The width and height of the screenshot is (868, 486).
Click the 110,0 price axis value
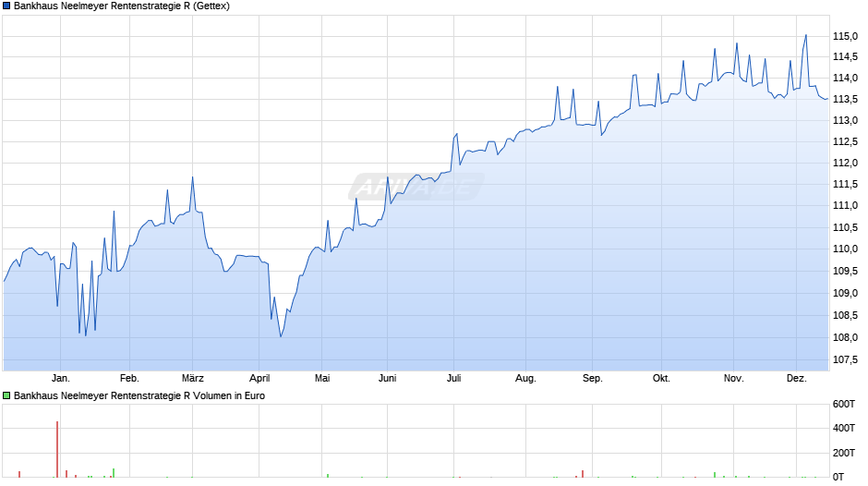845,249
